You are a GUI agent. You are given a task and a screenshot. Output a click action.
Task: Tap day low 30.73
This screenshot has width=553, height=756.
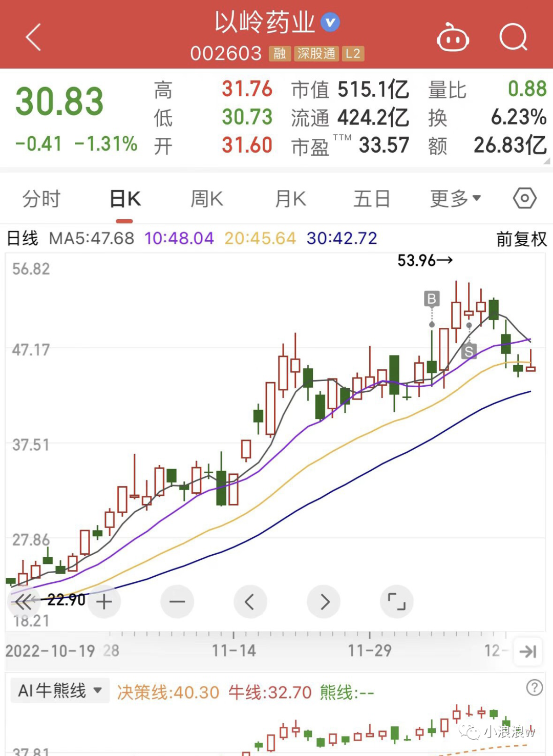[x=247, y=117]
